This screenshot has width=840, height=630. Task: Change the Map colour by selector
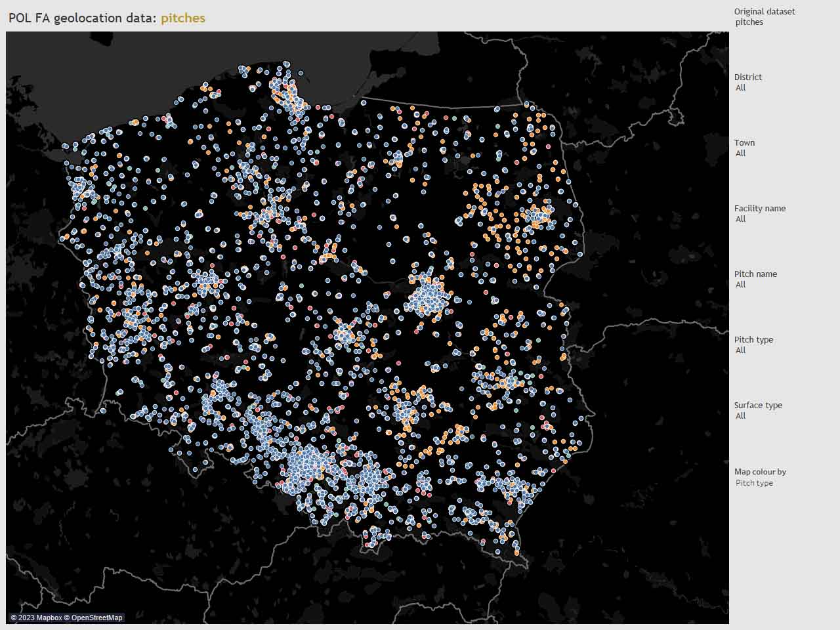pos(754,483)
